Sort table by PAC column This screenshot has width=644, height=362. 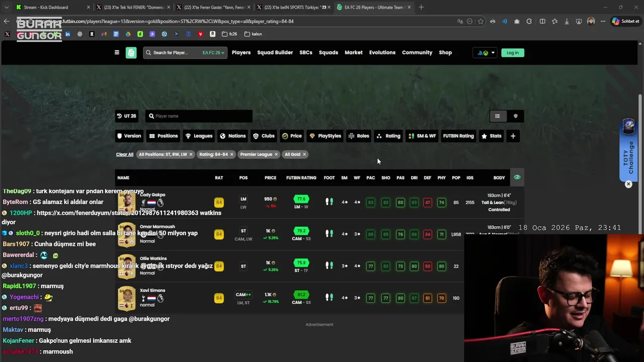[371, 178]
